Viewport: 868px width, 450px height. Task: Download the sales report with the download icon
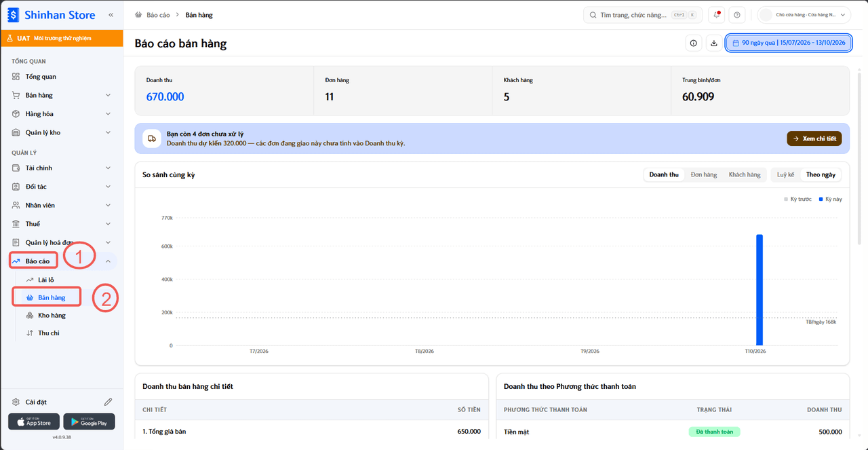tap(713, 43)
